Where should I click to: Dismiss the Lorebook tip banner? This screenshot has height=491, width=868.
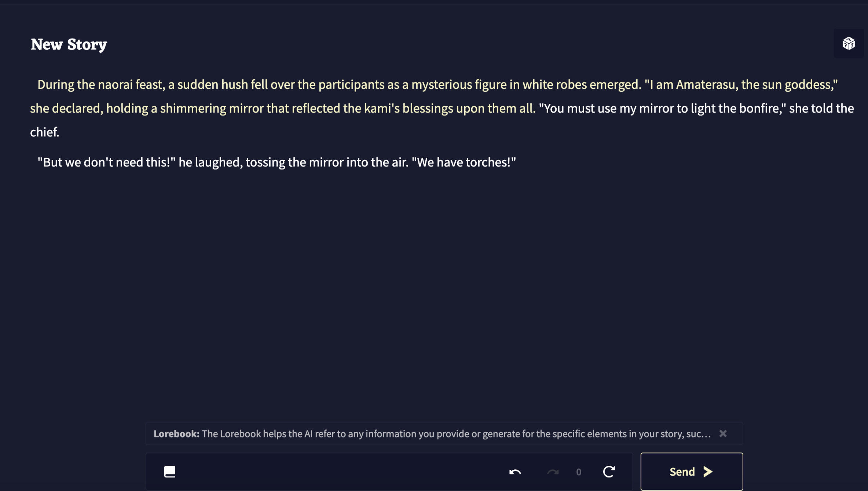(x=723, y=433)
